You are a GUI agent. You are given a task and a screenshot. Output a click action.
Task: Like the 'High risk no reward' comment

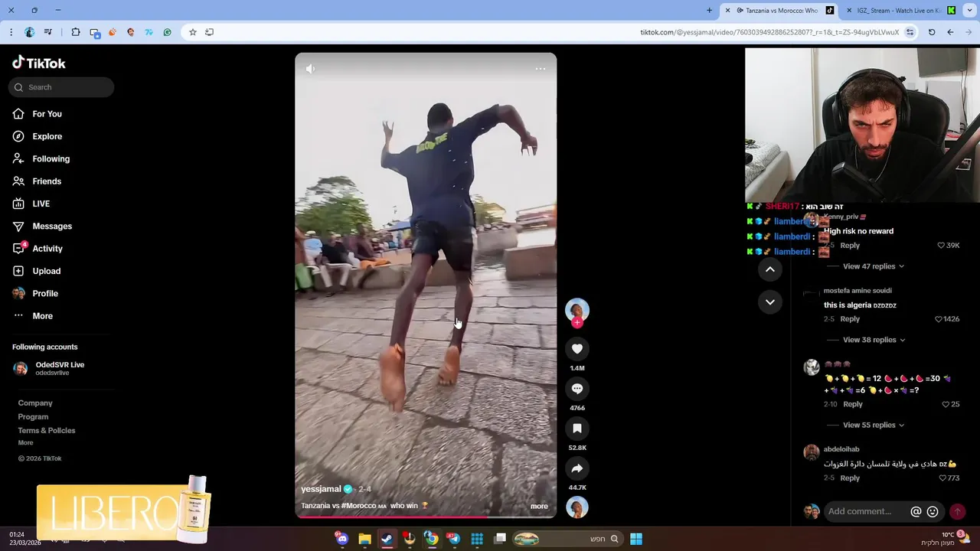942,246
